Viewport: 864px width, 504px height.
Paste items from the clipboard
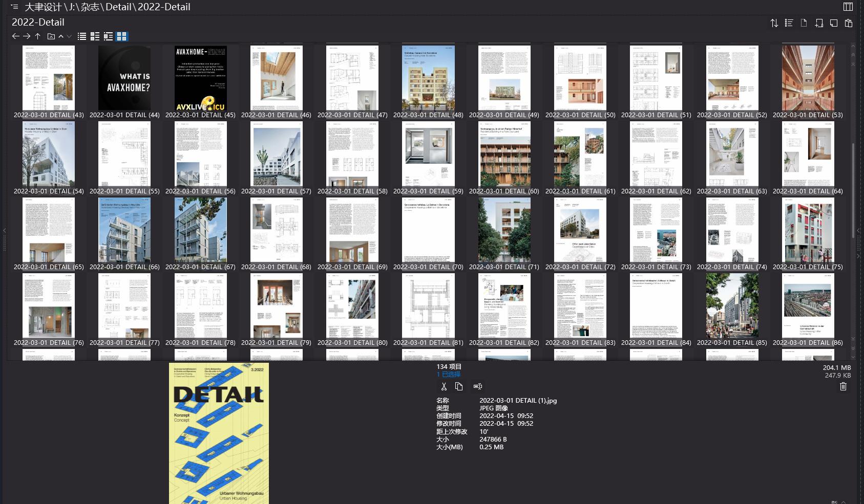849,23
